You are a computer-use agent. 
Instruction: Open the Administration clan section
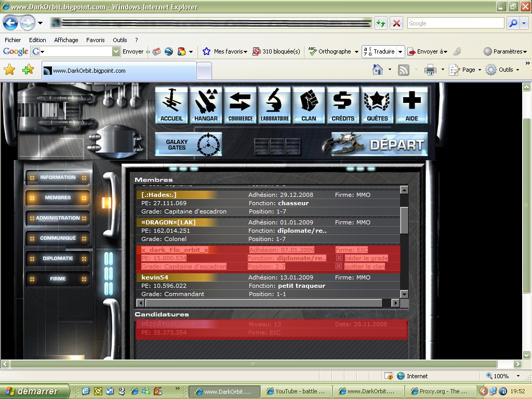point(58,218)
